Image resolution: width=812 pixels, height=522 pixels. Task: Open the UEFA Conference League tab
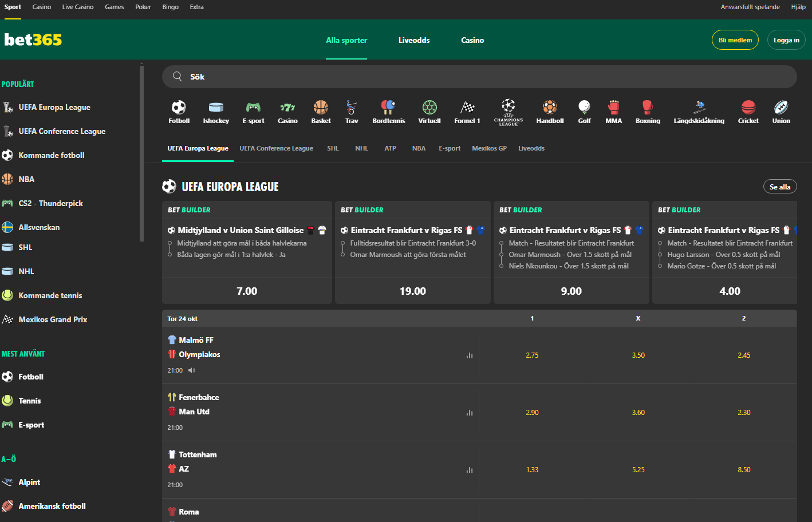point(276,148)
